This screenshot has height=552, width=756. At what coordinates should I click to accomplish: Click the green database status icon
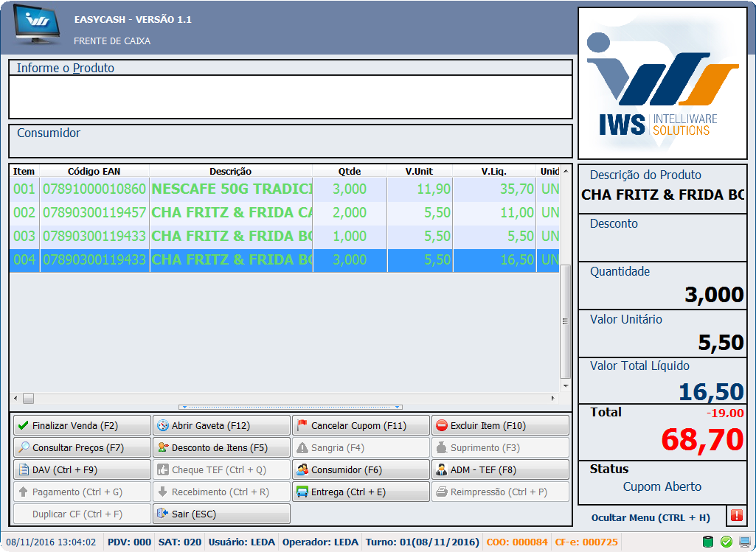[707, 542]
